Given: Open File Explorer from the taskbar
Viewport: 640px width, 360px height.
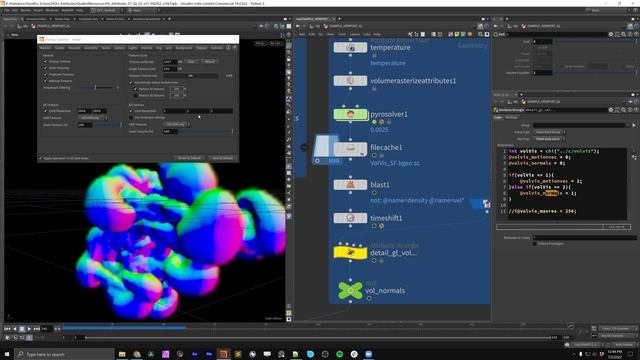Looking at the screenshot, I should click(122, 354).
